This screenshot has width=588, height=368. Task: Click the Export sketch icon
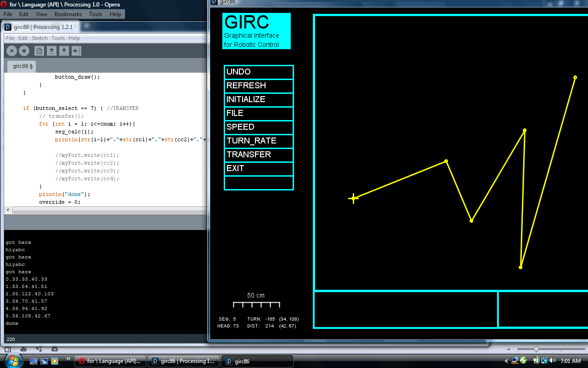[76, 51]
